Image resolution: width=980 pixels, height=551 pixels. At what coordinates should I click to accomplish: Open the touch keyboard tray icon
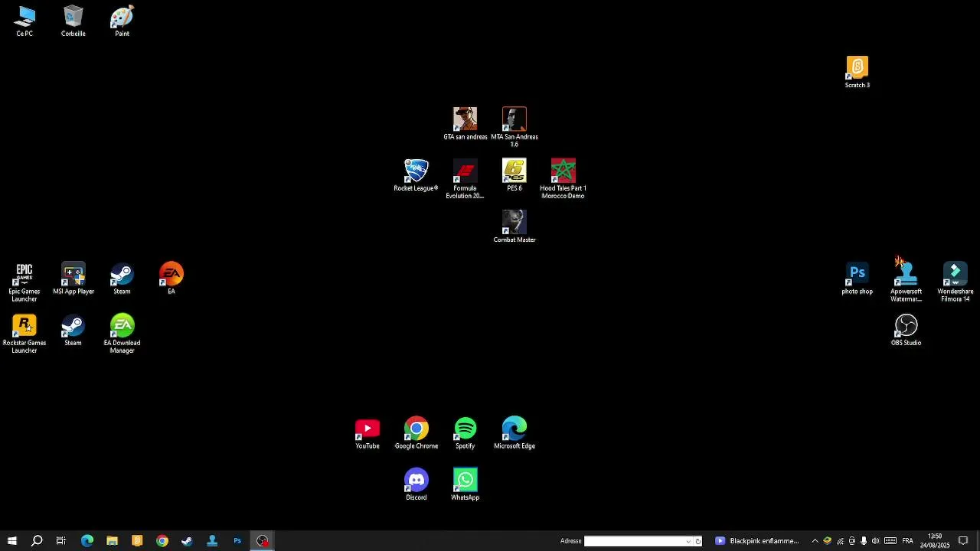[x=890, y=541]
